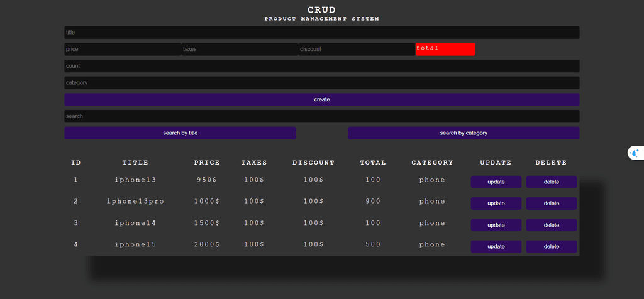The image size is (644, 299).
Task: Select the iphone13pro title cell
Action: click(135, 202)
